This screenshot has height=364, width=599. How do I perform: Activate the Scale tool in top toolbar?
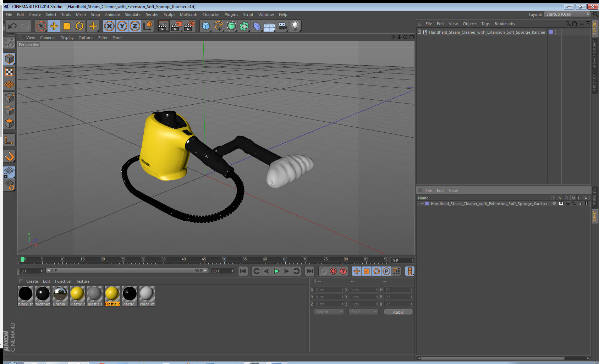coord(67,26)
